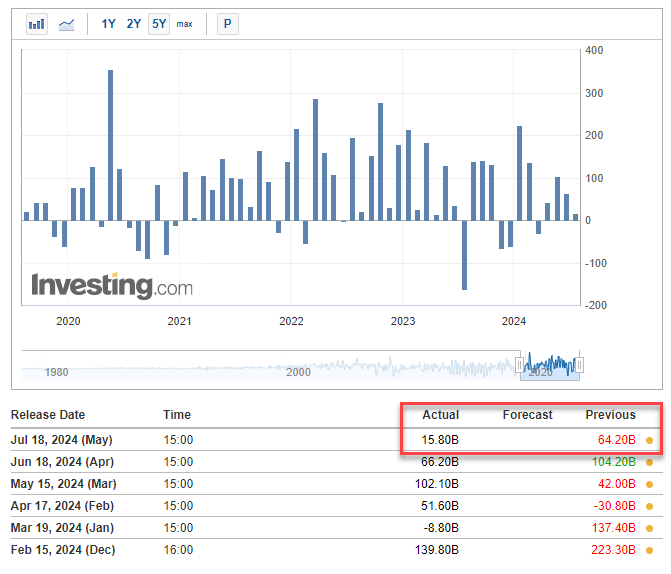Click the orange dot on the May 15, 2024 row
The height and width of the screenshot is (574, 671).
(650, 484)
